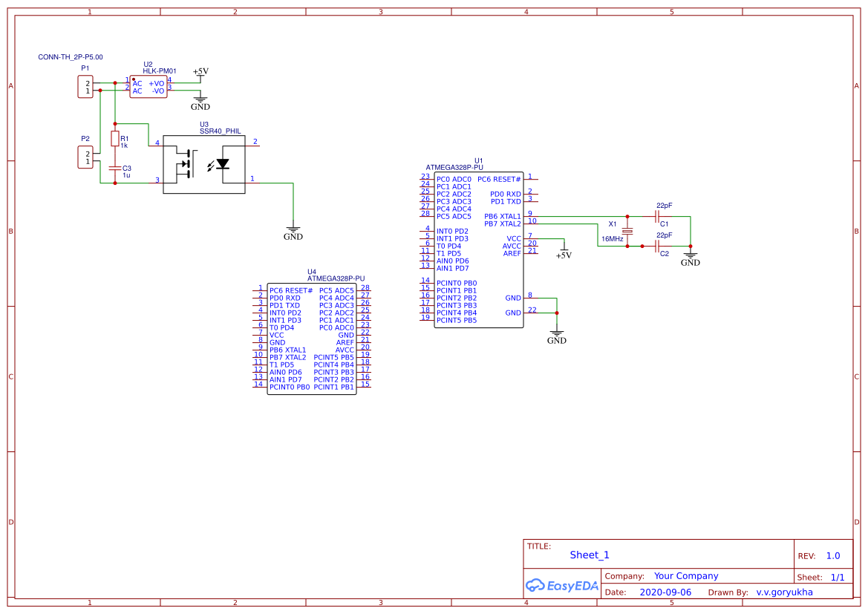Click the HLK-PM01 part name label
Screen dimensions: 868x614
click(x=160, y=71)
